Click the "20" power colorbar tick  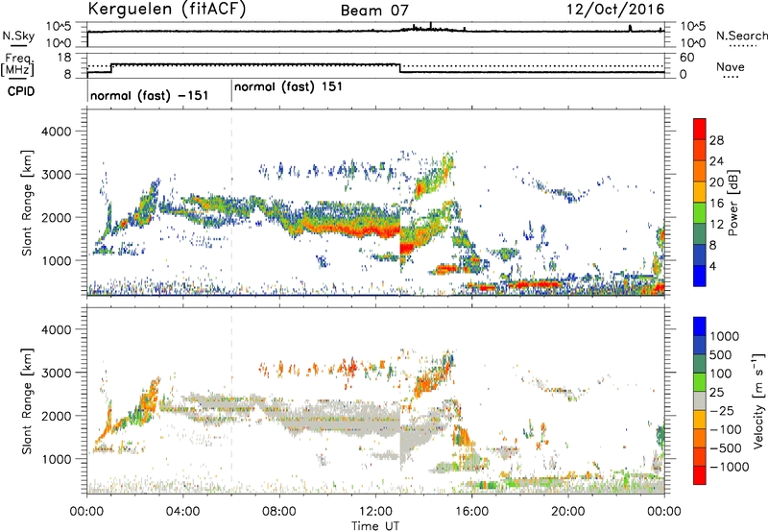tap(716, 182)
